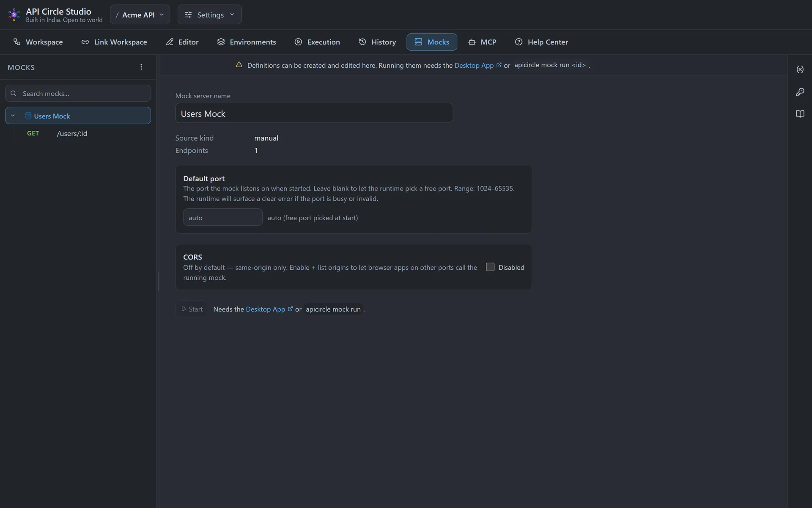Open the Mocks panel three-dot menu
Image resolution: width=812 pixels, height=508 pixels.
pyautogui.click(x=141, y=67)
